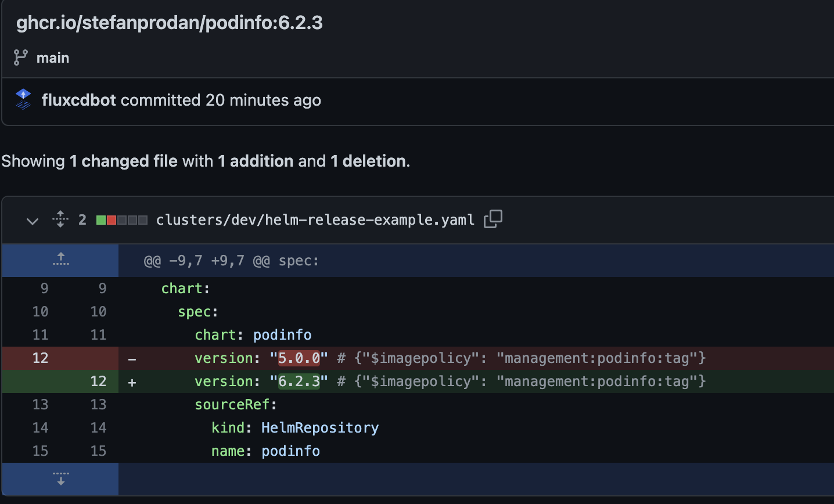Click the "main" branch name
Screen dimensions: 834x504
(53, 57)
